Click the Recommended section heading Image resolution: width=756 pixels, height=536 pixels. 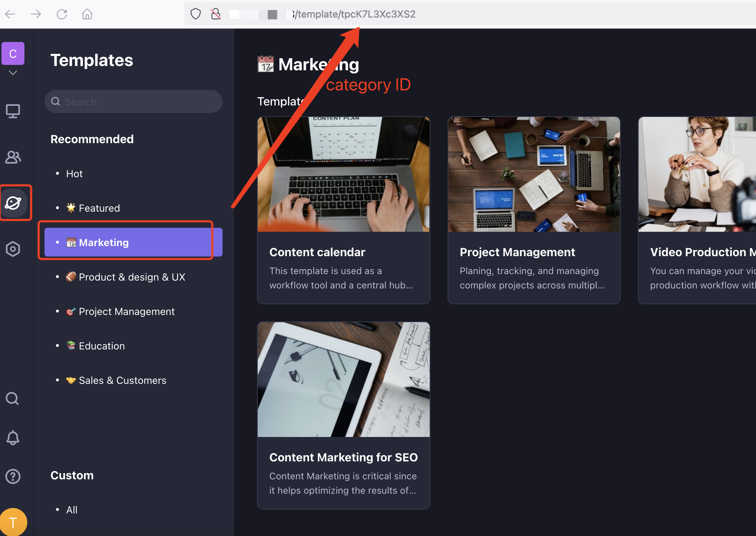point(92,139)
